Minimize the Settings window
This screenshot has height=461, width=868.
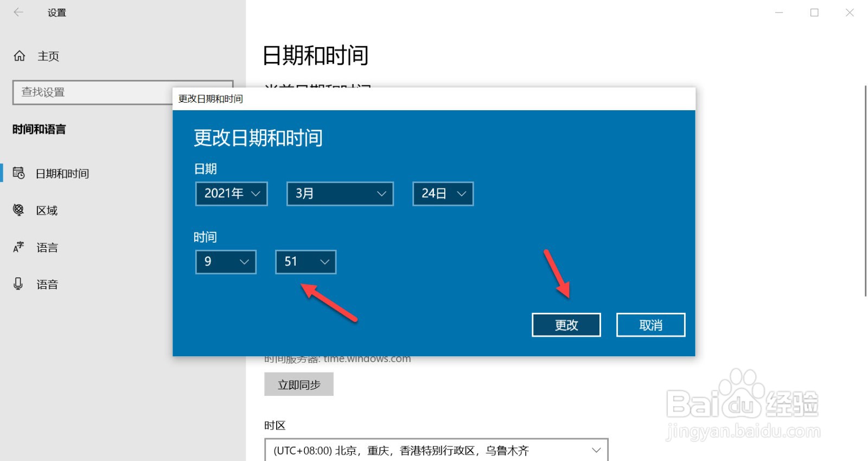click(779, 12)
